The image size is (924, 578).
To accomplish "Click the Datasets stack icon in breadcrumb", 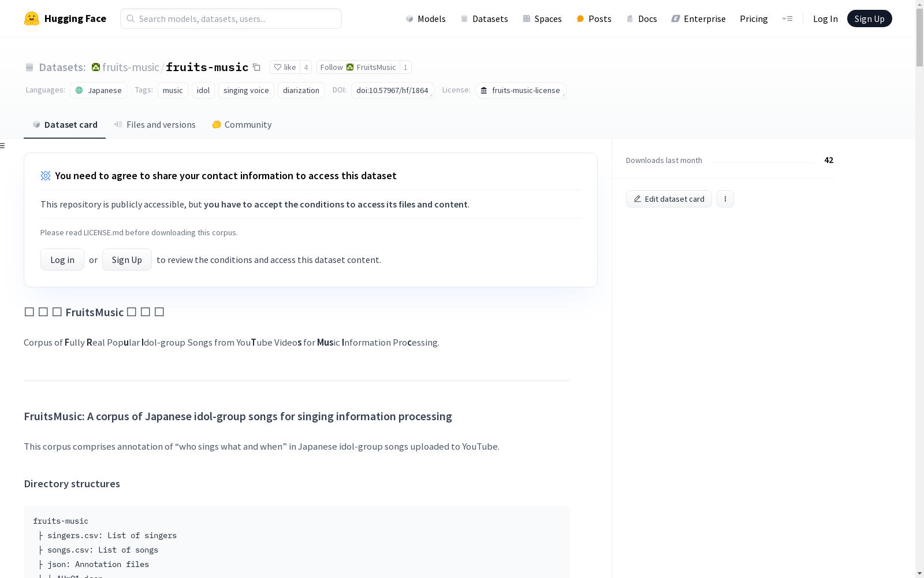I will 29,68.
